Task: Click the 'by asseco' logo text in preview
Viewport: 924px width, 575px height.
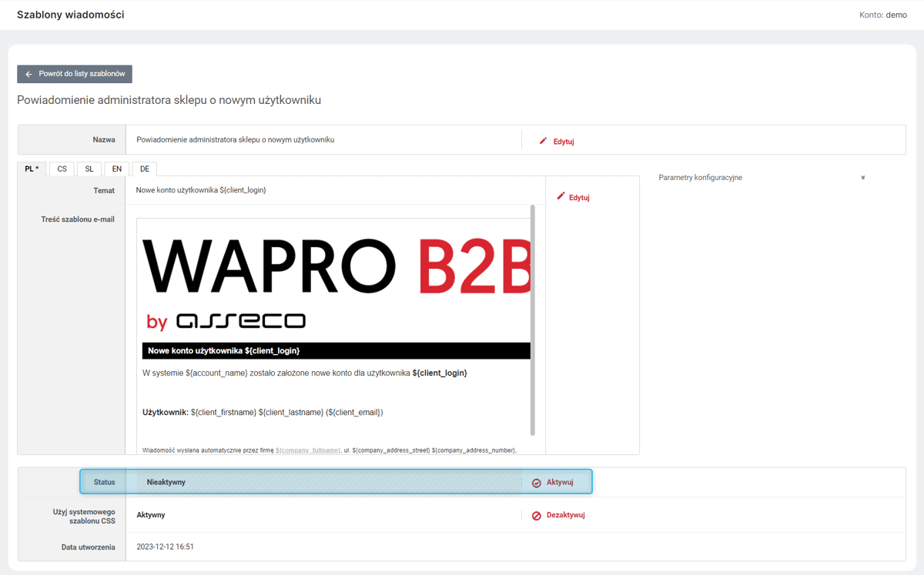Action: (x=226, y=321)
